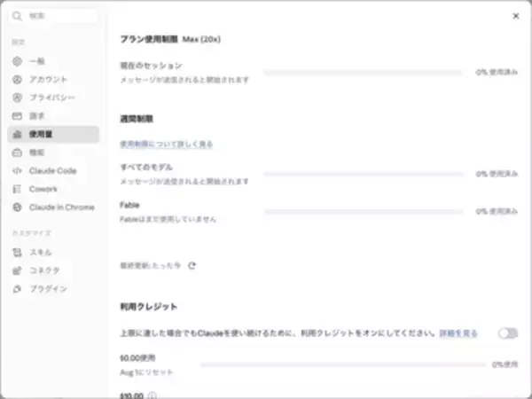
Task: Click the プラン使用制限 heading
Action: (x=149, y=39)
